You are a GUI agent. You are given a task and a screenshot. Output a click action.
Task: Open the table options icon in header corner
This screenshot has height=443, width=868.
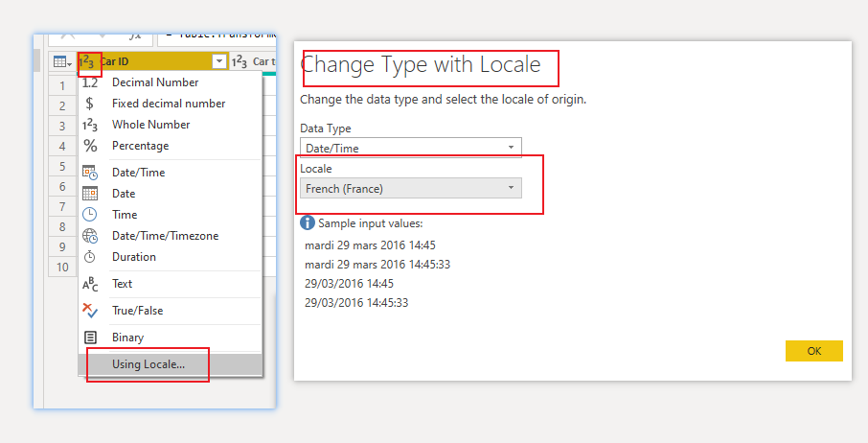click(62, 61)
